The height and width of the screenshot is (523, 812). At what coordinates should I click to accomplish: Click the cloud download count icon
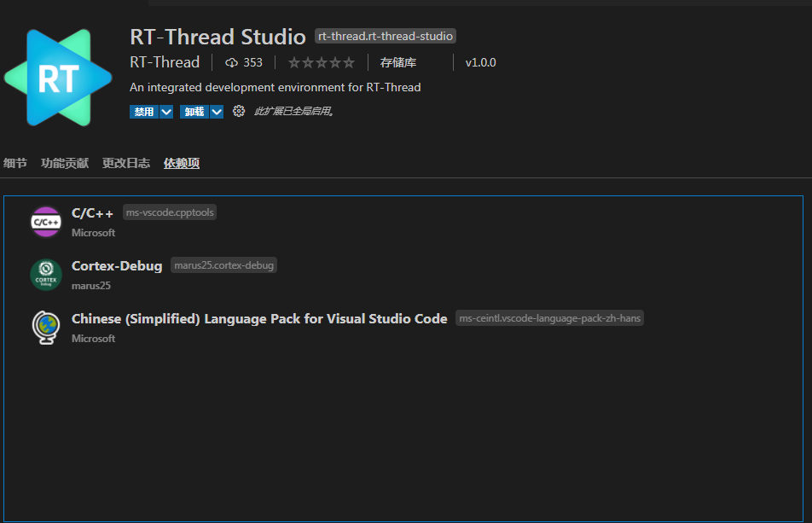pyautogui.click(x=231, y=62)
